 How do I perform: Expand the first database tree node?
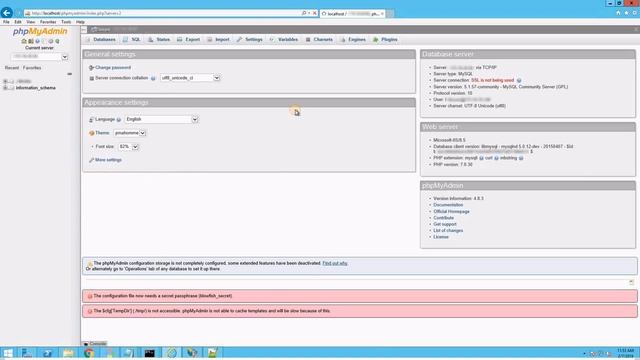point(5,81)
